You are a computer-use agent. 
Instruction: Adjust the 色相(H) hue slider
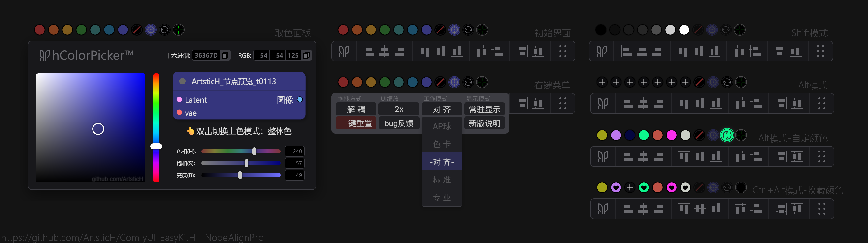[x=241, y=151]
